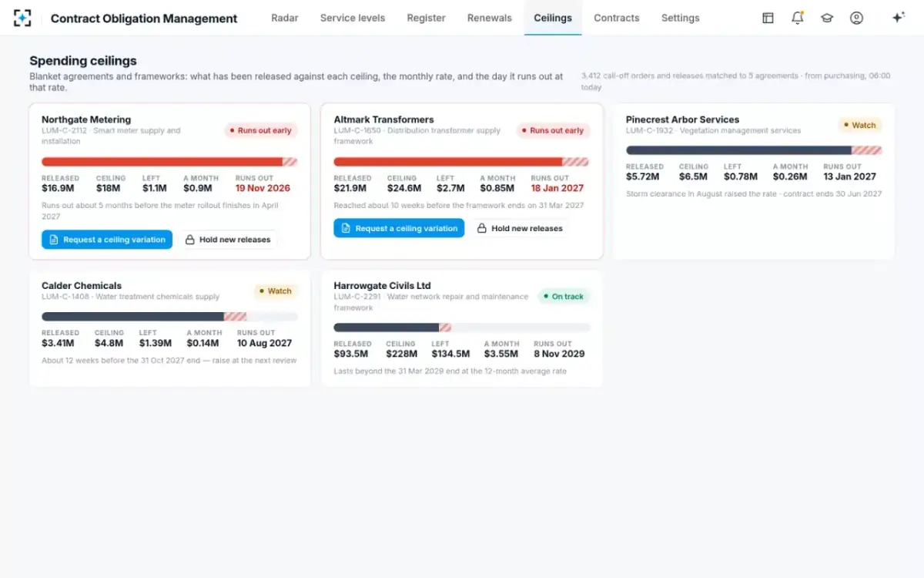The height and width of the screenshot is (578, 924).
Task: Open the notifications bell
Action: pyautogui.click(x=798, y=18)
